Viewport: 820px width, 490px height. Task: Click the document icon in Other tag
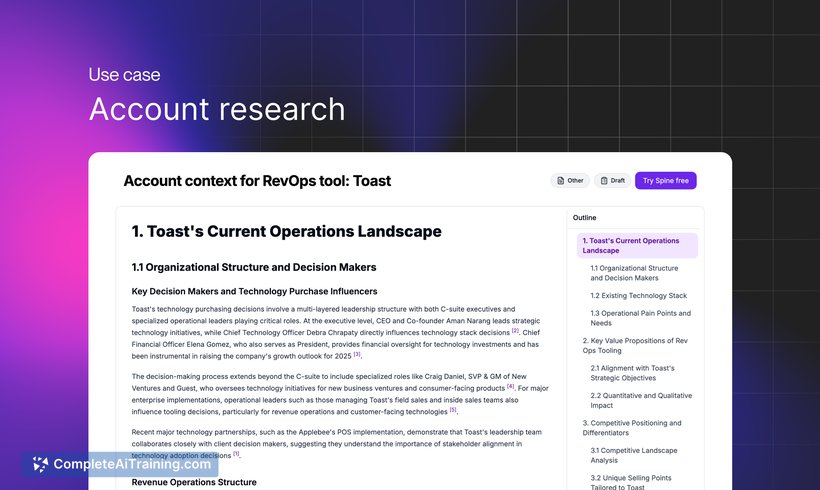pyautogui.click(x=561, y=180)
